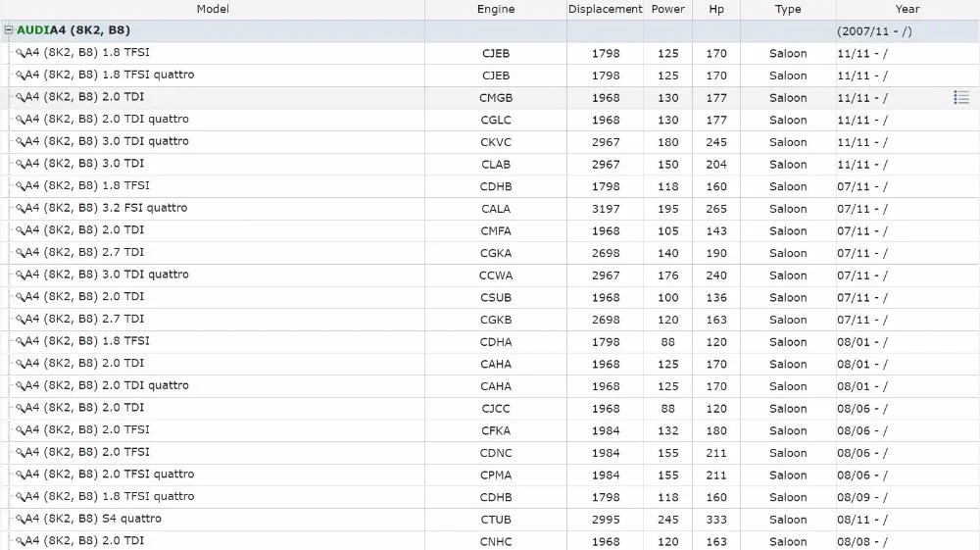980x550 pixels.
Task: Click key icon of 2.0 TDI quattro CGLC row
Action: click(x=20, y=120)
